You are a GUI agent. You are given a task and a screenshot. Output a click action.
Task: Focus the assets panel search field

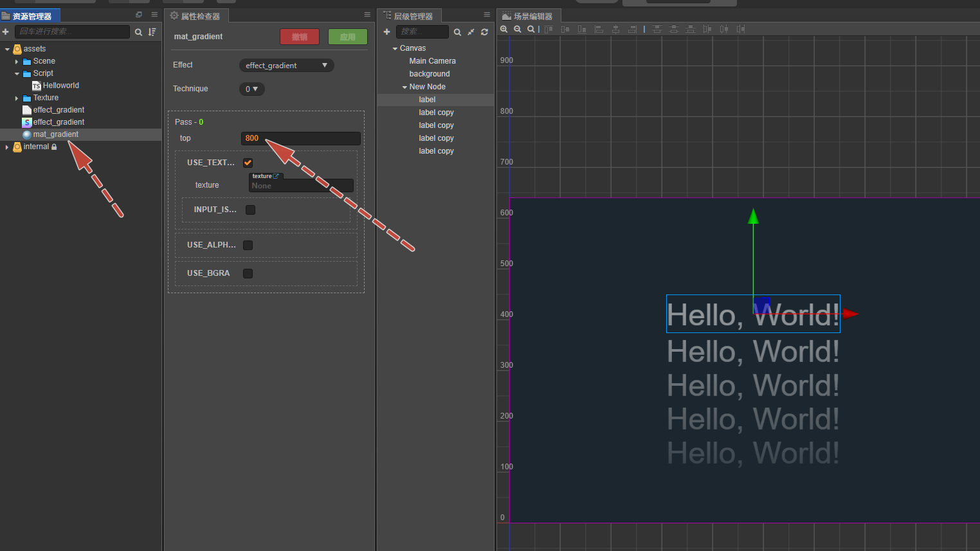coord(72,32)
